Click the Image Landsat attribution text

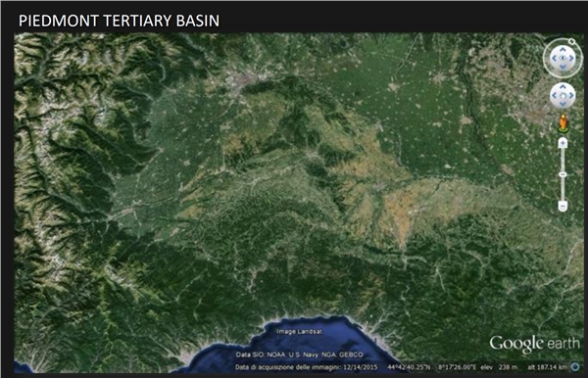(299, 332)
